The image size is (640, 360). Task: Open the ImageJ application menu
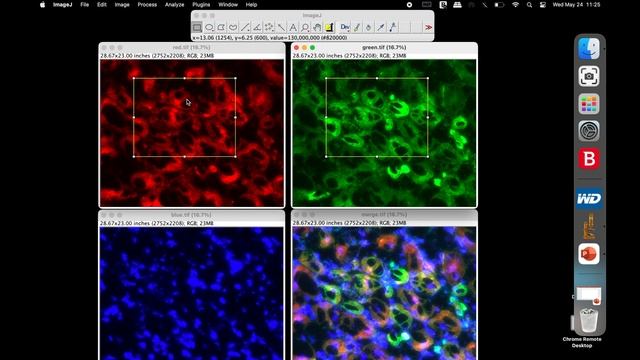click(x=62, y=5)
